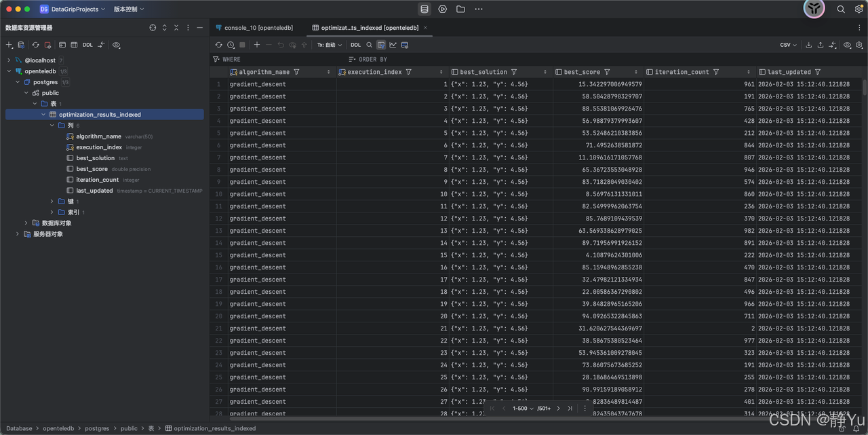Open the query console icon in the explorer toolbar
The height and width of the screenshot is (435, 868).
point(62,45)
